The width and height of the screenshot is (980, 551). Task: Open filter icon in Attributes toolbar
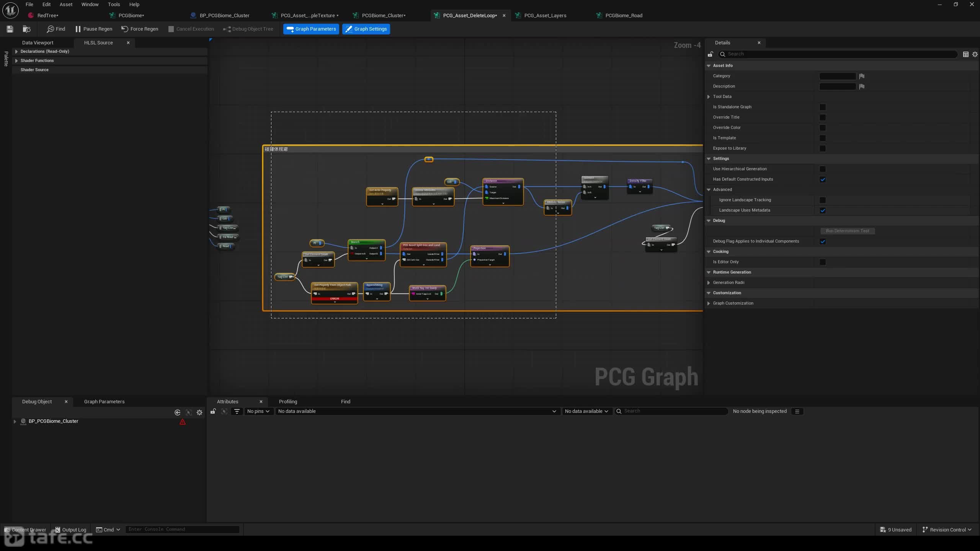[x=237, y=411]
